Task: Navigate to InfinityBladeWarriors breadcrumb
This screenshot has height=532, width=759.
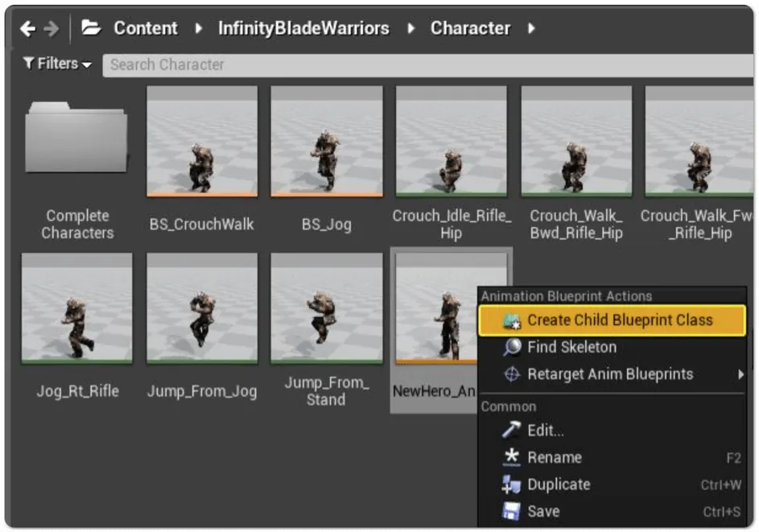Action: 303,28
